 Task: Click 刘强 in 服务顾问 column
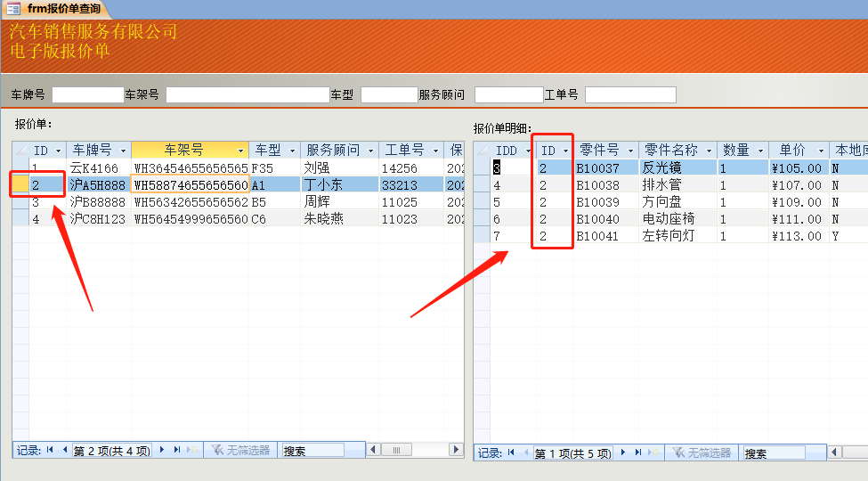(x=339, y=168)
